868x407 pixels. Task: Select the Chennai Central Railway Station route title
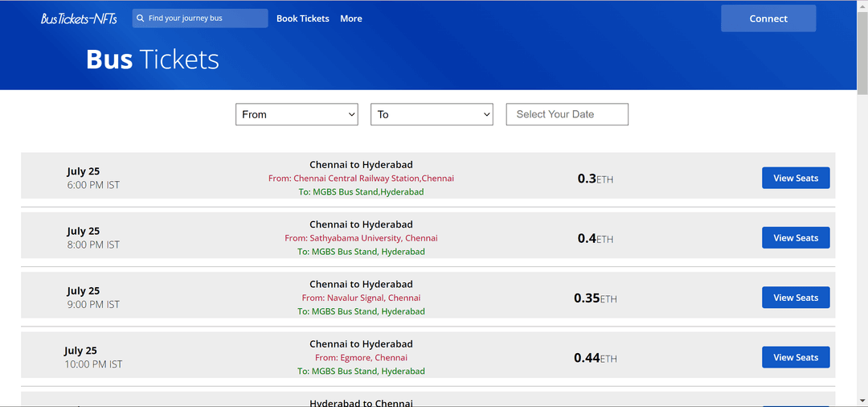[x=361, y=164]
